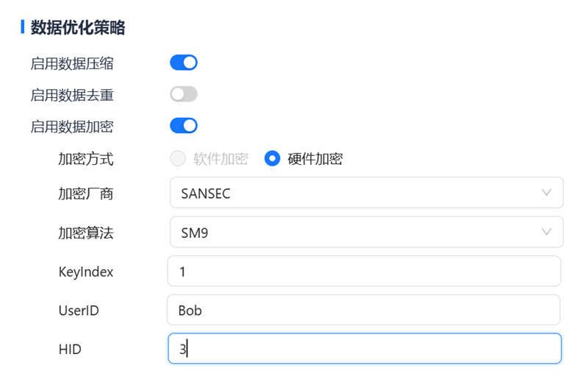This screenshot has height=379, width=588.
Task: Click the 启用数据去重 label text
Action: [72, 95]
